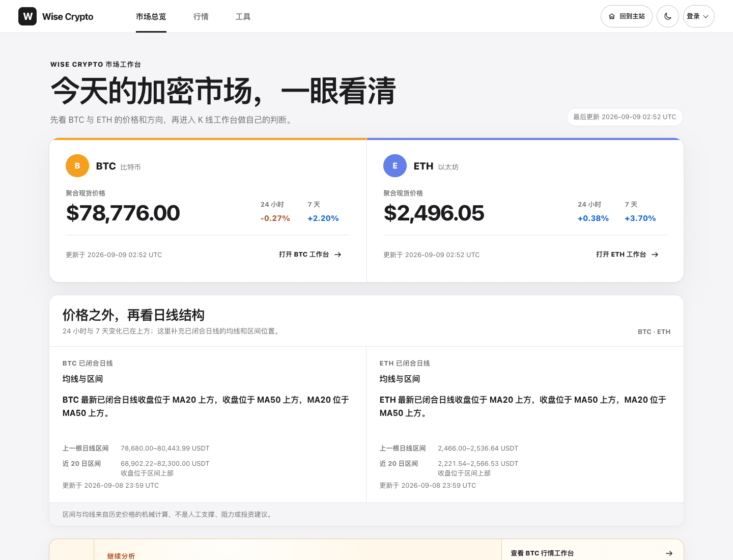Click BTC price $78,776.00
733x560 pixels.
point(123,213)
